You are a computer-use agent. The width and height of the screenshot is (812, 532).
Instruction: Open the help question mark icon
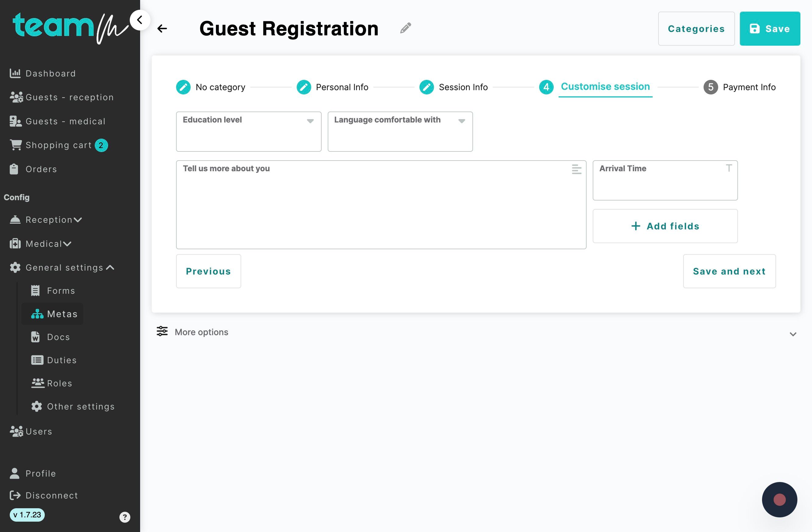pyautogui.click(x=125, y=517)
